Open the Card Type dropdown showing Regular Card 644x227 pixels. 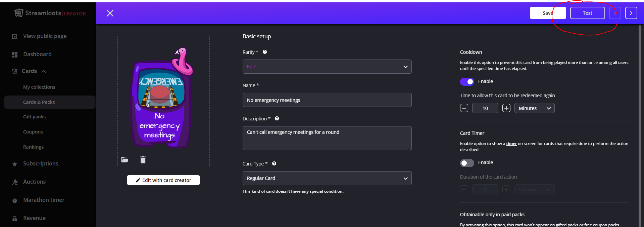pos(327,178)
